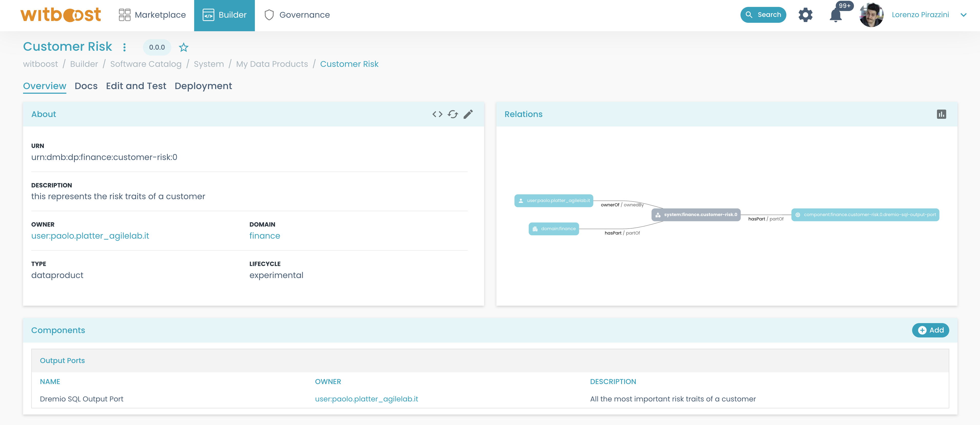
Task: Click the Add component button in Components
Action: click(931, 329)
